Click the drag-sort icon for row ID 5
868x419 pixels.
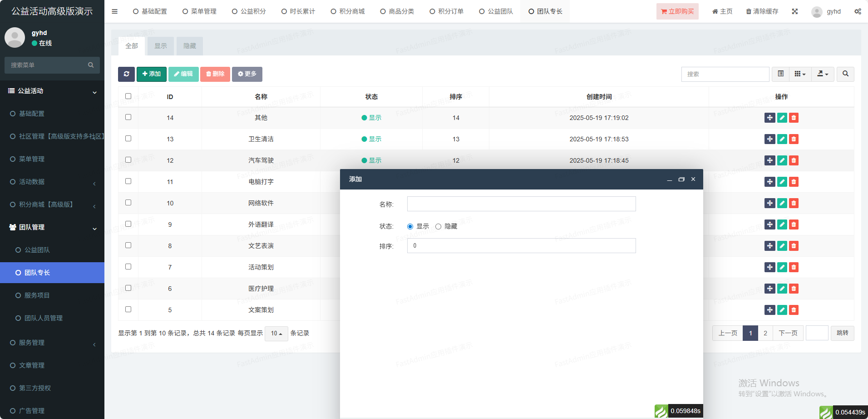(x=769, y=310)
